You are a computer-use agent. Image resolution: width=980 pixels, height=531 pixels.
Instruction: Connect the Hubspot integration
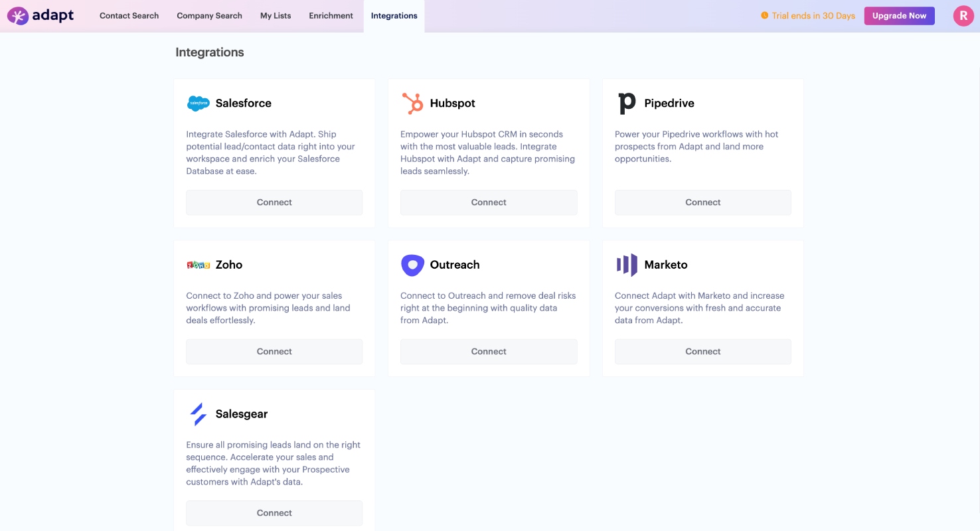[489, 202]
